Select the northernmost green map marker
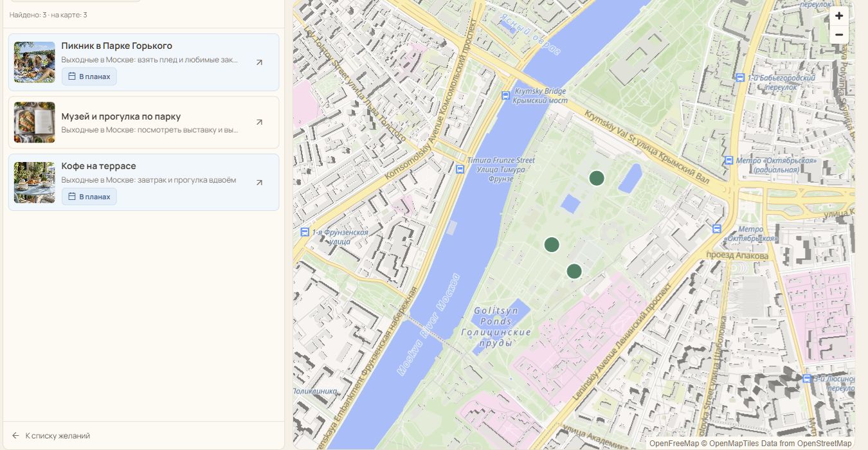 [597, 178]
